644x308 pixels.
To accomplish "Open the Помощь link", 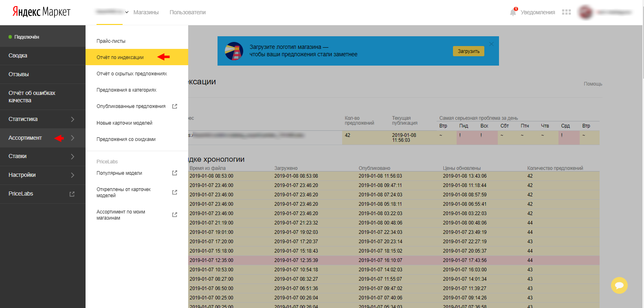I will click(x=593, y=84).
